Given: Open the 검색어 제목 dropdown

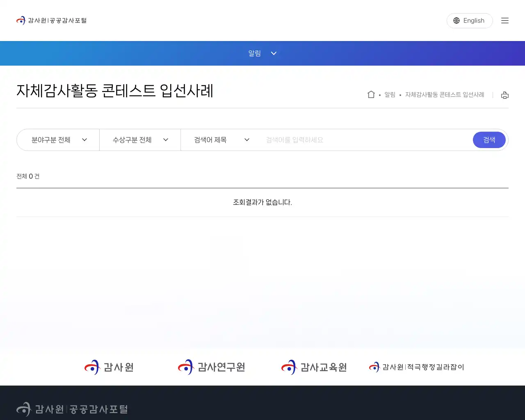Looking at the screenshot, I should (x=221, y=140).
